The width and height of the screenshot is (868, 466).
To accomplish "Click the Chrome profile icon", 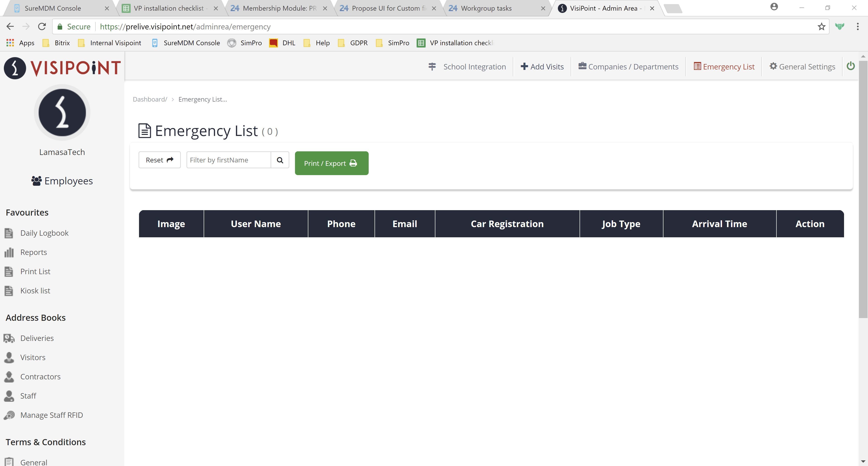I will 774,7.
